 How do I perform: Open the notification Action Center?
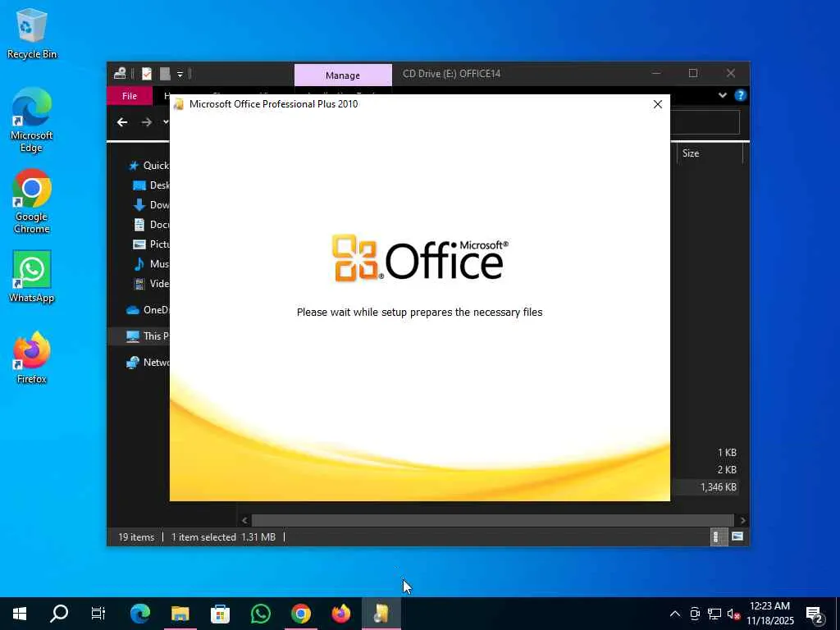click(815, 614)
